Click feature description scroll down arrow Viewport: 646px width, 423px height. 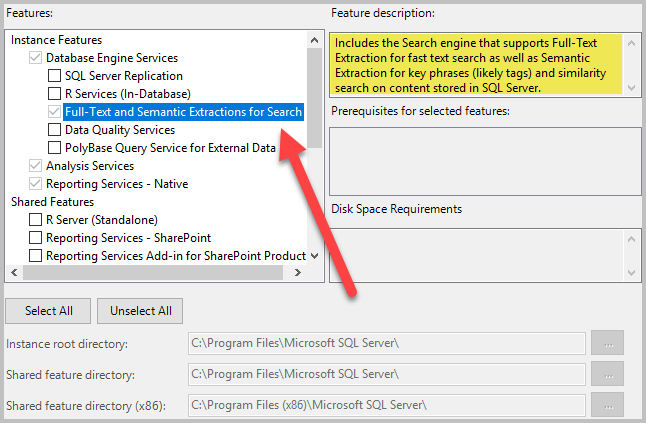pyautogui.click(x=631, y=87)
